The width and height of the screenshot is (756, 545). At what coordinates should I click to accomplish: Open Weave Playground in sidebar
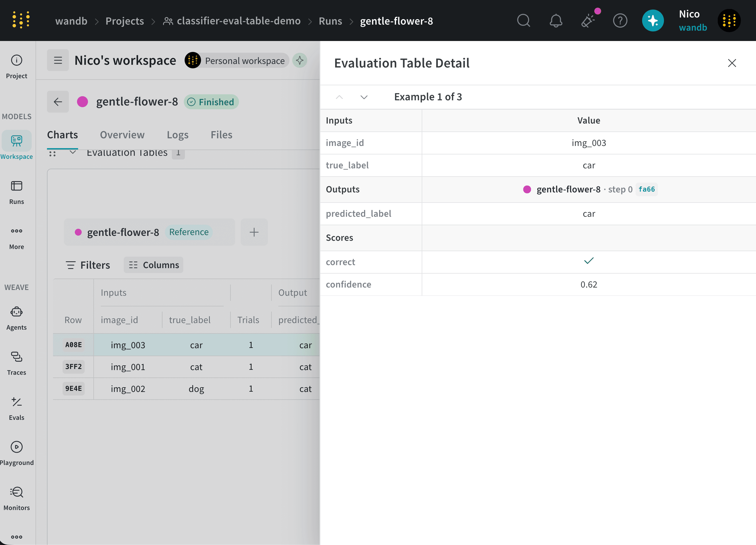click(x=17, y=454)
